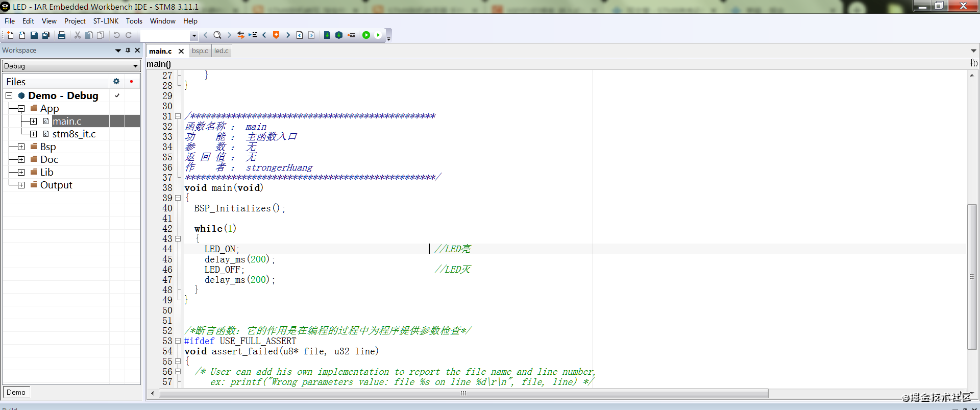Navigate backward in editor history

point(300,35)
